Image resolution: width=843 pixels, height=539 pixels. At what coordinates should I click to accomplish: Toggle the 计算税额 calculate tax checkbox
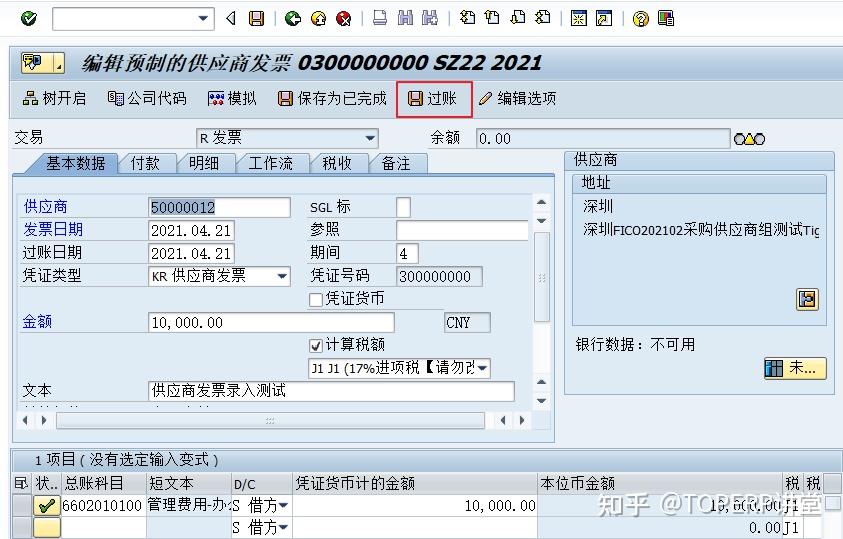pyautogui.click(x=316, y=345)
